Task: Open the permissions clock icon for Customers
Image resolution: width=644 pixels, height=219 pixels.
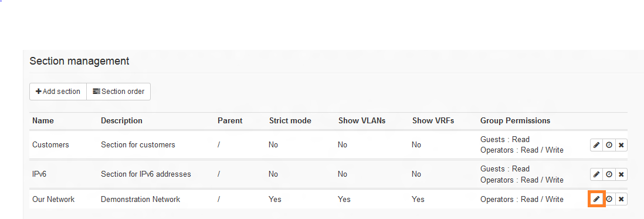Action: click(x=609, y=145)
